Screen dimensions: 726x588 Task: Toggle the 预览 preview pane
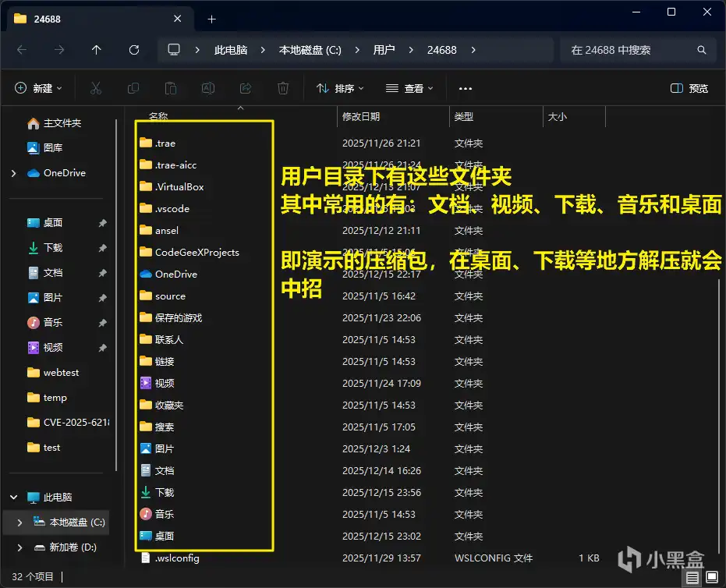tap(689, 88)
